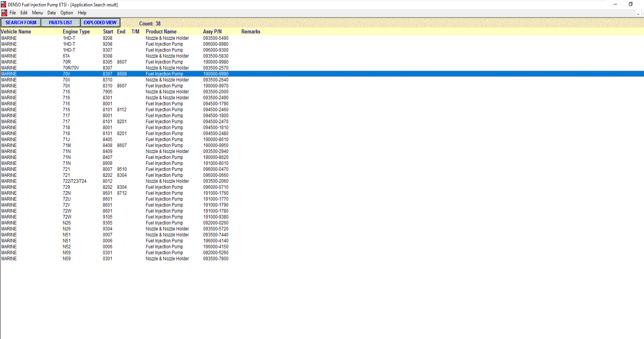Open the Help menu
Screen dimensions: 644x339
click(82, 13)
